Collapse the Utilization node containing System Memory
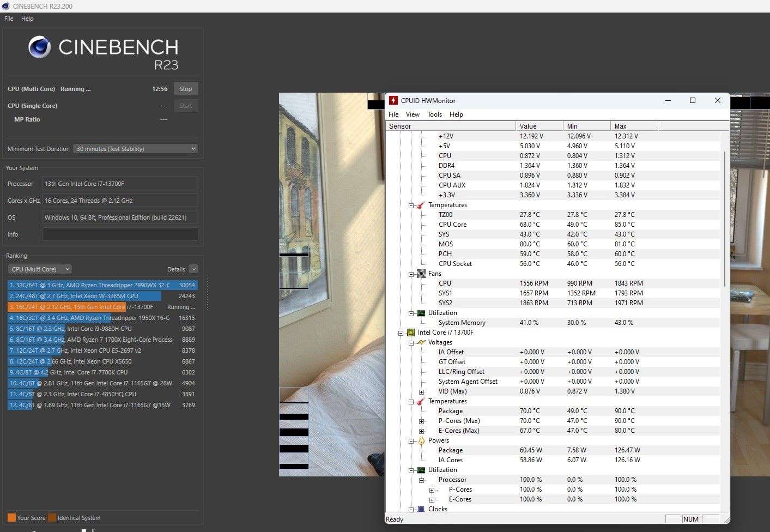Screen dimensions: 770x532 (x=411, y=313)
